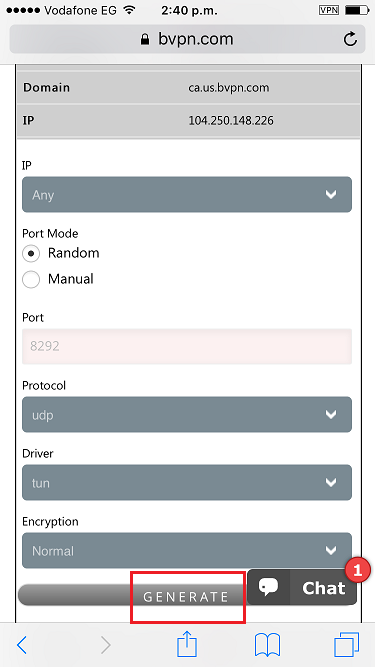Screen dimensions: 375x667
Task: Tap the Safari back arrow
Action: [22, 645]
